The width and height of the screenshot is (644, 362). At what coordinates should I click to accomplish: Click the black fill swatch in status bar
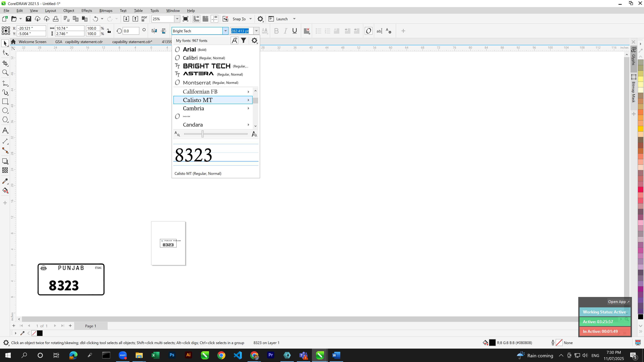point(492,343)
